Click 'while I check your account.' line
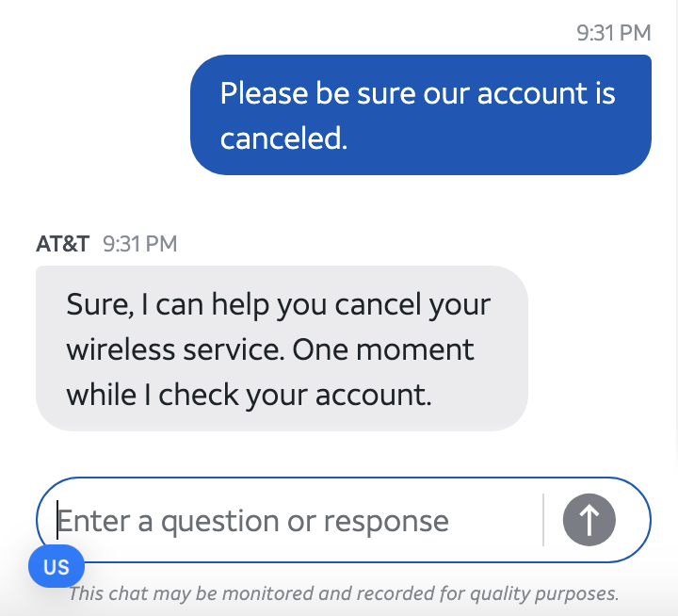The width and height of the screenshot is (678, 616). [x=249, y=395]
